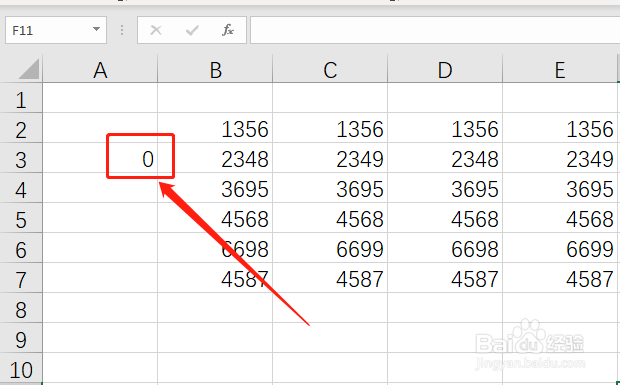620x385 pixels.
Task: Select row 5 header
Action: 21,218
